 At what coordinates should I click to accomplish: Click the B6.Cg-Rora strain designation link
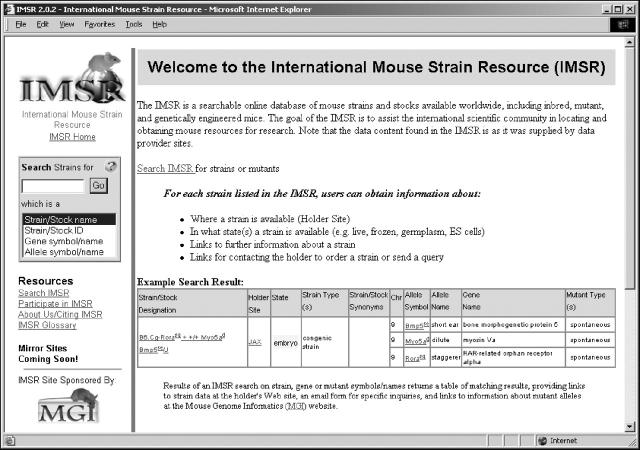182,337
